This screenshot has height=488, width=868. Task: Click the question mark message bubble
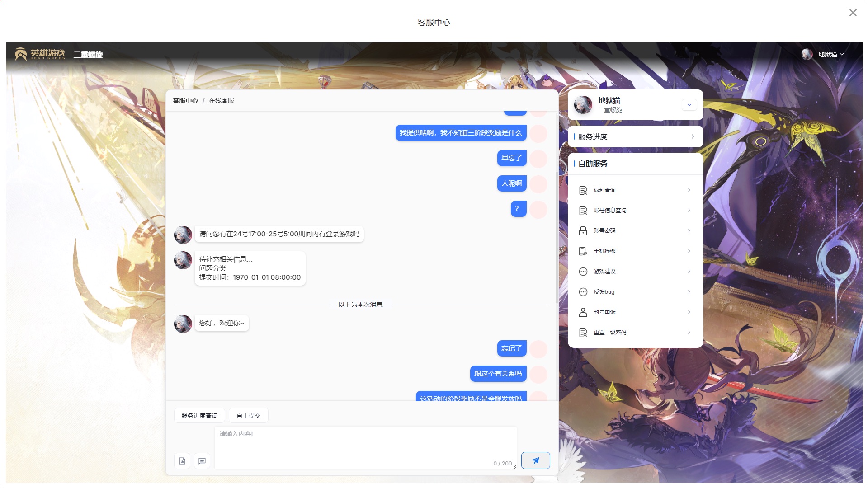519,209
